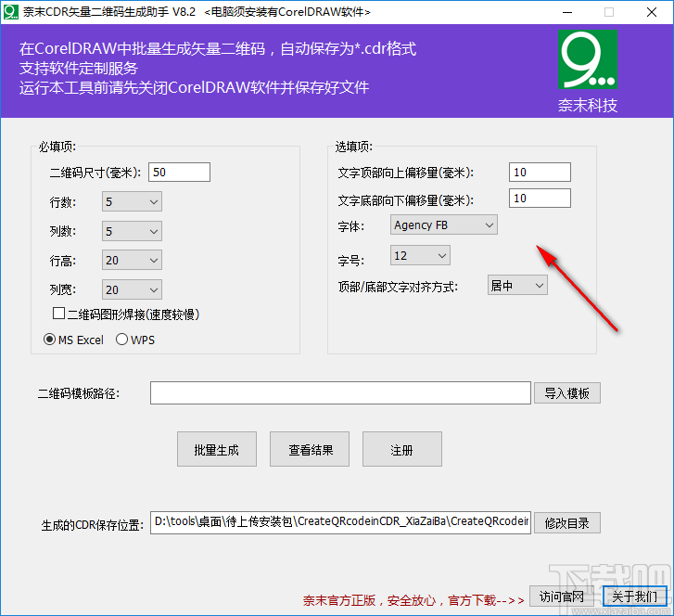
Task: Click the red 奈末官方正版 download text
Action: coord(413,600)
